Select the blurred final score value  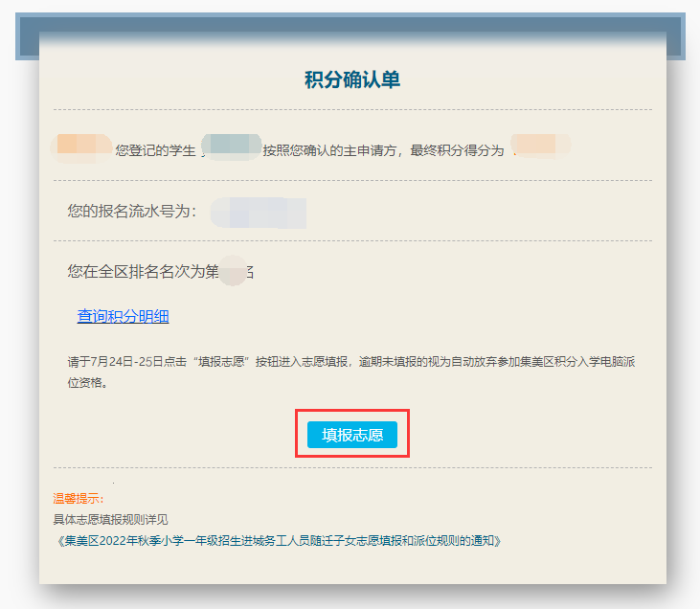540,147
